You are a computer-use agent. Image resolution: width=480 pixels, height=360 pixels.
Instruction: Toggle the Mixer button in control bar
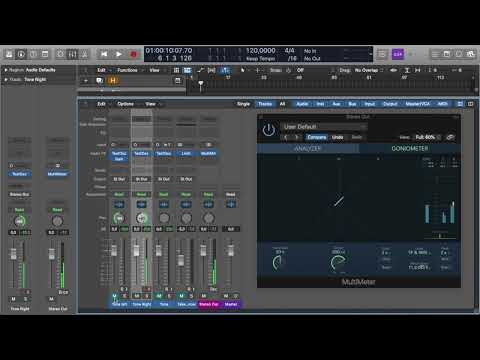(72, 54)
